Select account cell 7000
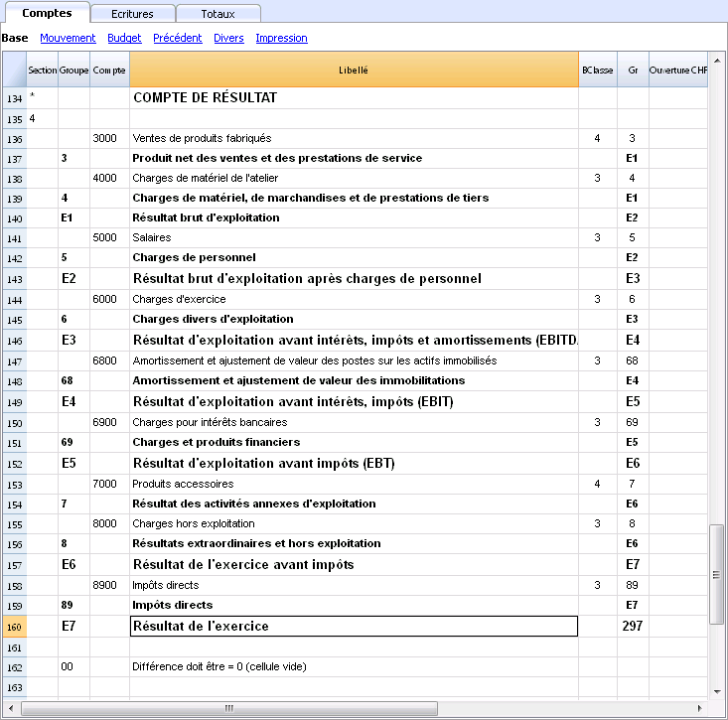This screenshot has height=720, width=728. 109,485
